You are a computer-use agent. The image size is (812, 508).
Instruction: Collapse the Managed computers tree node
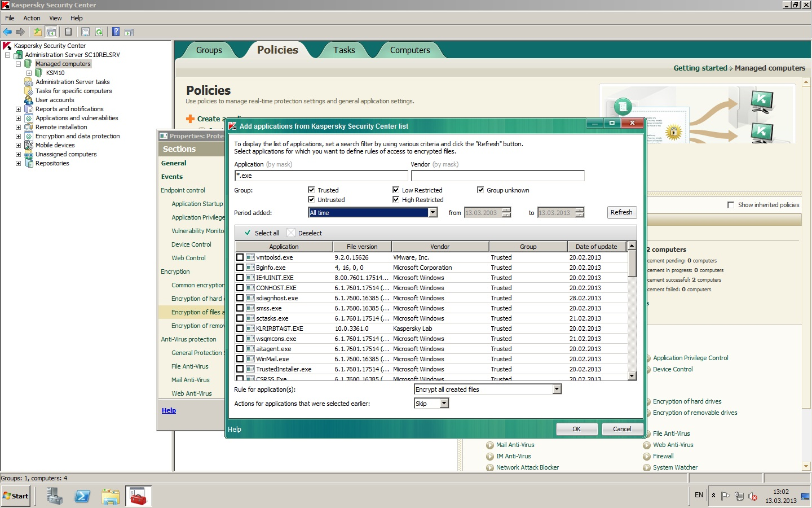pos(18,64)
